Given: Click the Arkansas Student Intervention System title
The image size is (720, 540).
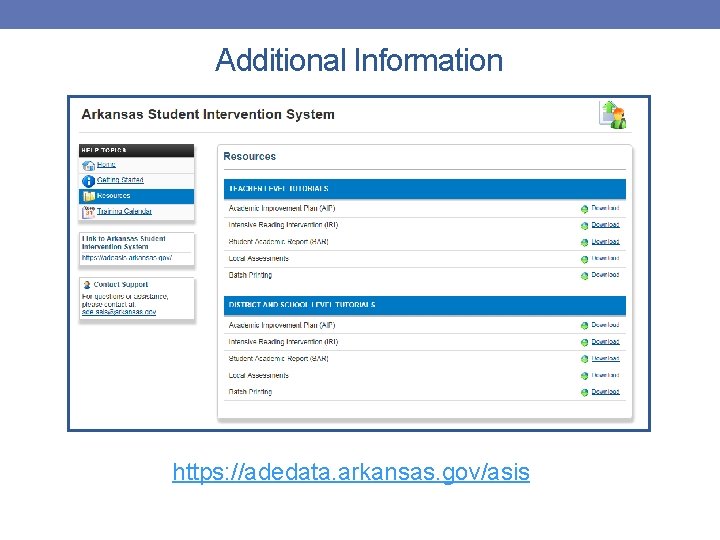Looking at the screenshot, I should click(208, 114).
